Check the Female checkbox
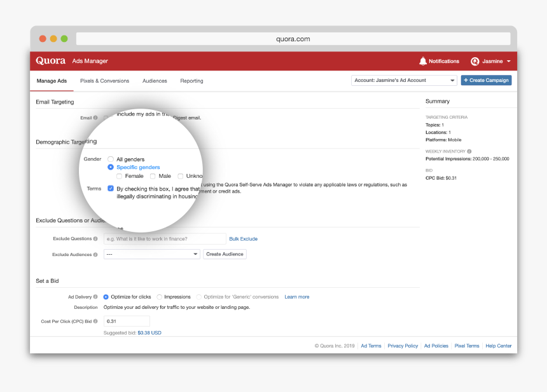The height and width of the screenshot is (392, 547). [x=120, y=177]
